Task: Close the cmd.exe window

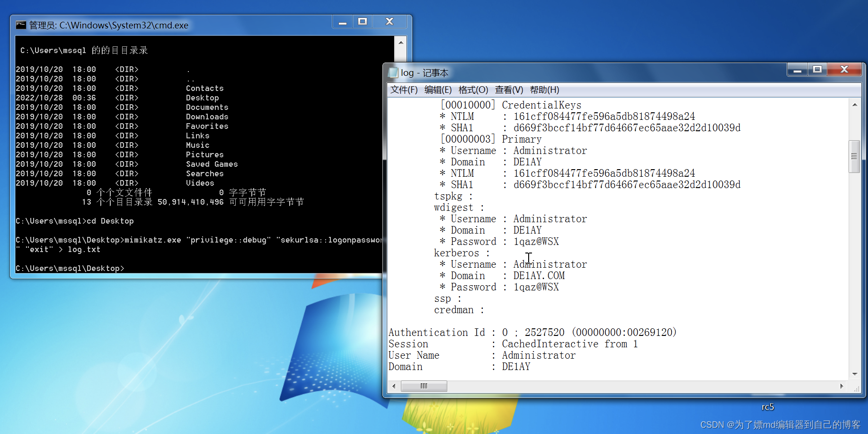Action: coord(390,22)
